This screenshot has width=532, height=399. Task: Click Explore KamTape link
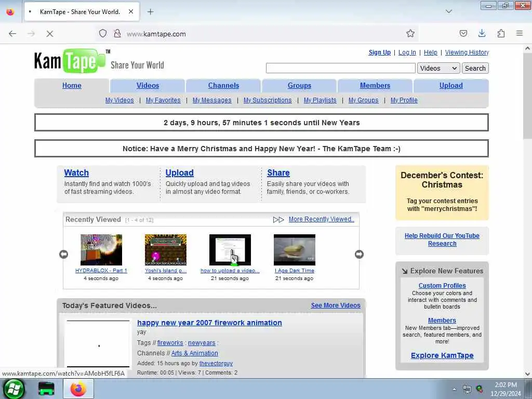[442, 355]
